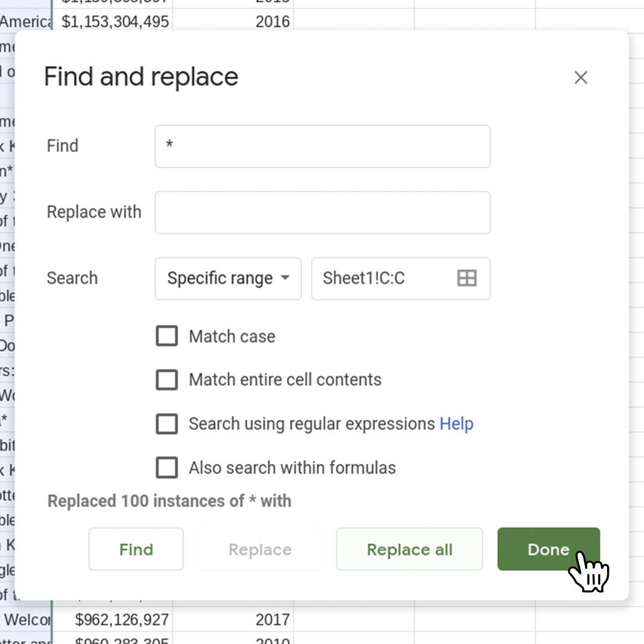644x644 pixels.
Task: Enable Search using regular expressions checkbox
Action: pyautogui.click(x=167, y=423)
